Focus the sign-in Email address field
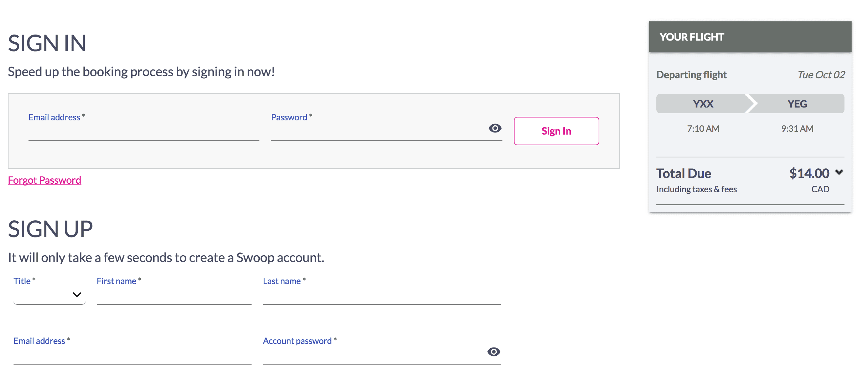 pyautogui.click(x=144, y=132)
